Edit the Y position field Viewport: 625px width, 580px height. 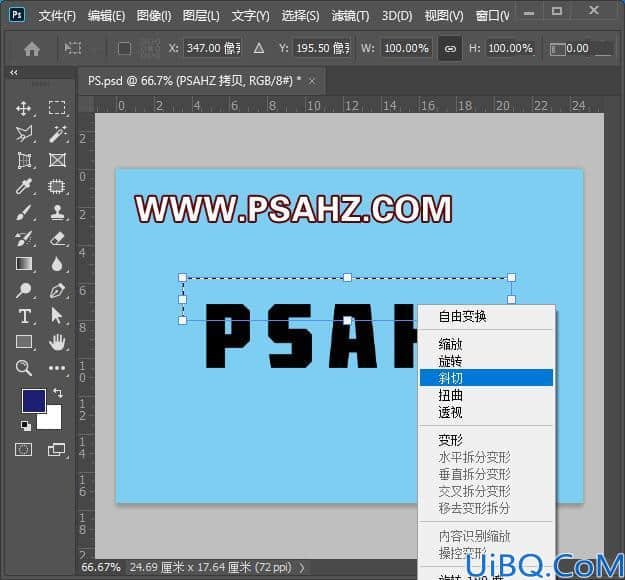322,49
